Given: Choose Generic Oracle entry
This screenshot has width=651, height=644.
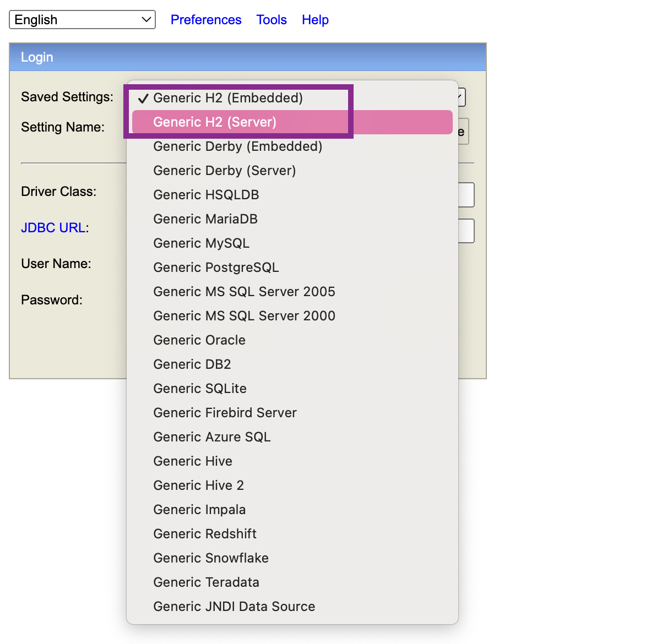Looking at the screenshot, I should pyautogui.click(x=292, y=340).
